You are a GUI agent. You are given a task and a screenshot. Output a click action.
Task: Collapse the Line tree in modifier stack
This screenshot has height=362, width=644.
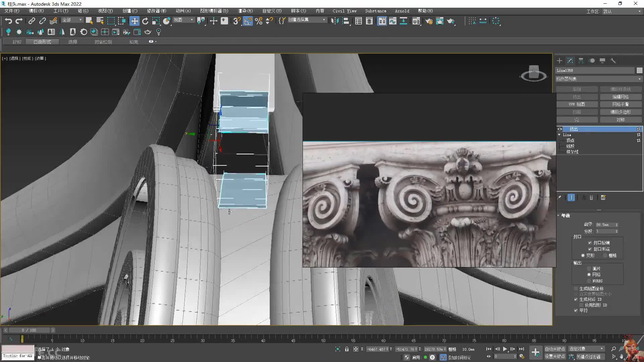coord(559,135)
